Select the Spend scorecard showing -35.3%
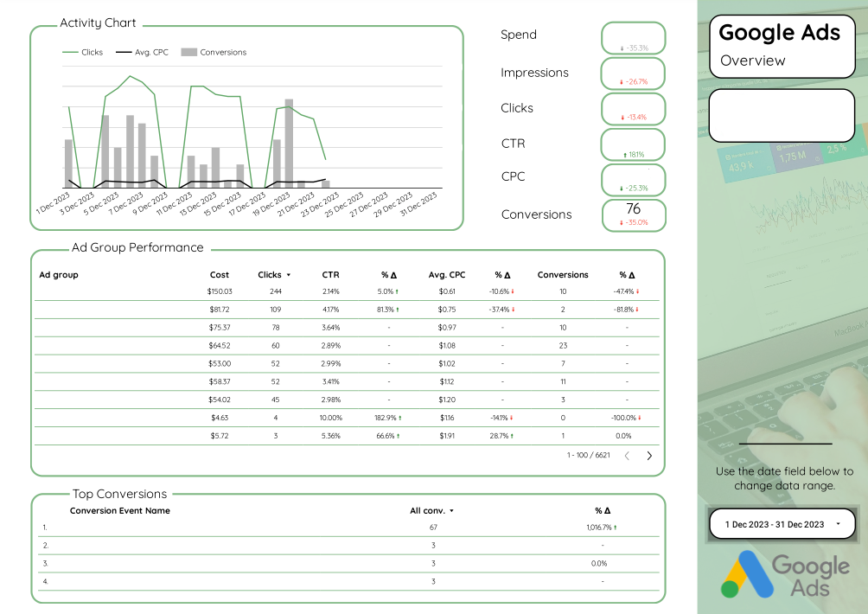This screenshot has width=868, height=614. (x=634, y=38)
